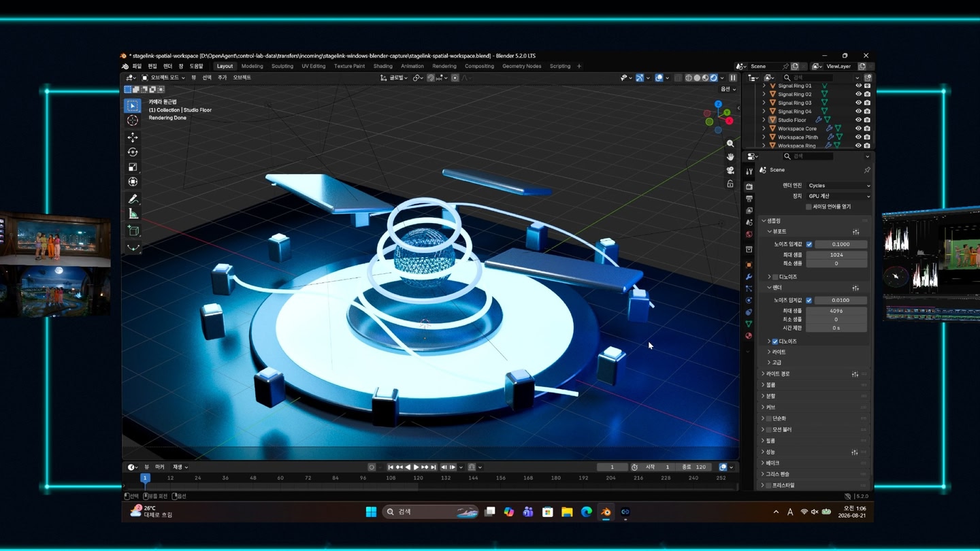Image resolution: width=980 pixels, height=551 pixels.
Task: Choose the Move tool
Action: (x=133, y=137)
